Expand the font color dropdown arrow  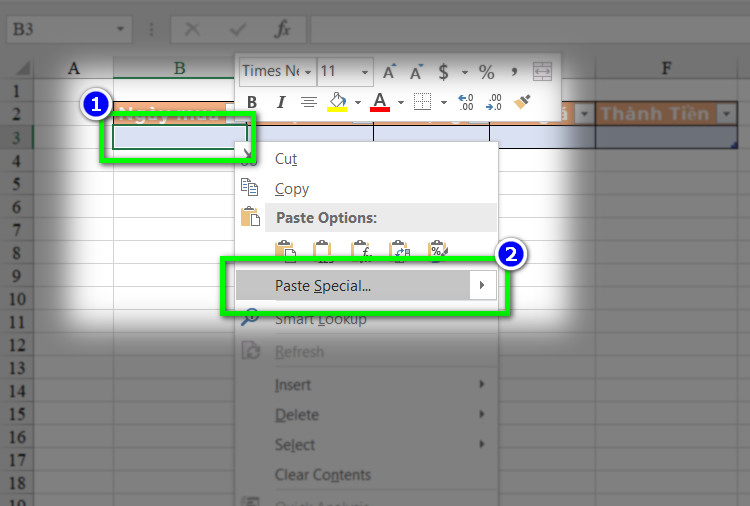[x=401, y=102]
